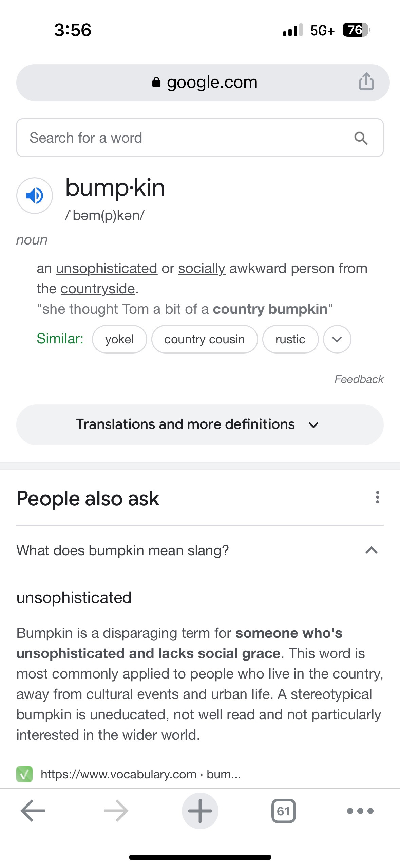
Task: Play the bumpkin pronunciation audio
Action: pos(35,196)
